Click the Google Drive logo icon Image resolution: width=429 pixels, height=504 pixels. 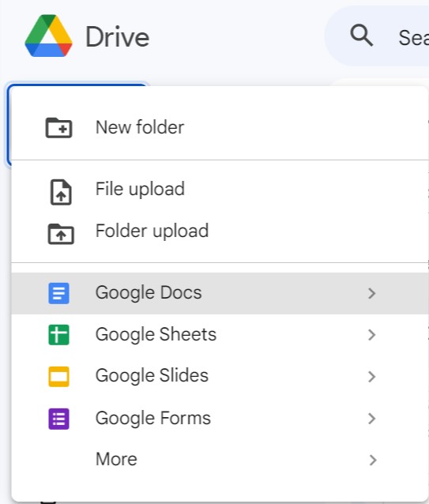click(x=48, y=36)
